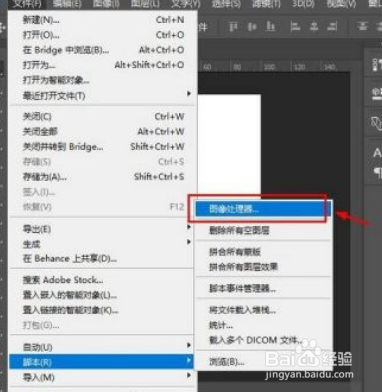Image resolution: width=382 pixels, height=392 pixels.
Task: Click the align vertical centers icon
Action: pyautogui.click(x=252, y=26)
